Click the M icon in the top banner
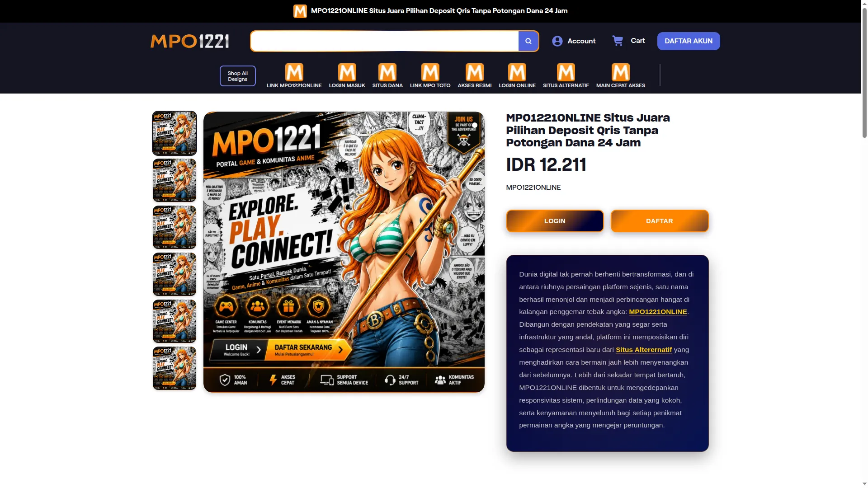Viewport: 868px width, 488px height. [x=300, y=11]
